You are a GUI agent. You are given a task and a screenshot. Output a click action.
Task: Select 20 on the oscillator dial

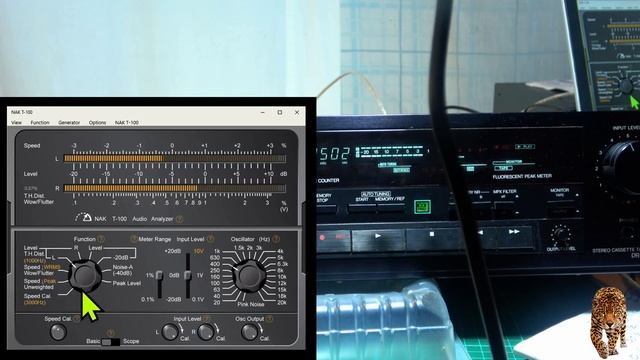tap(217, 303)
